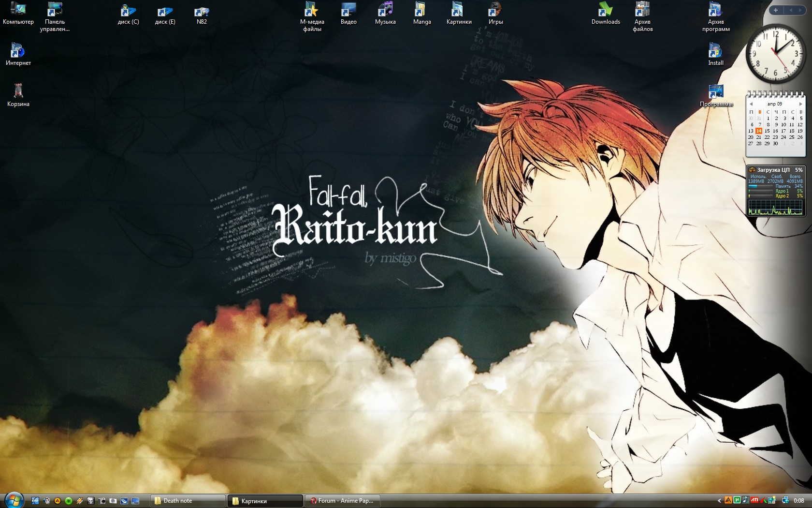Image resolution: width=812 pixels, height=508 pixels.
Task: Add a gadget with the sidebar plus button
Action: click(776, 10)
